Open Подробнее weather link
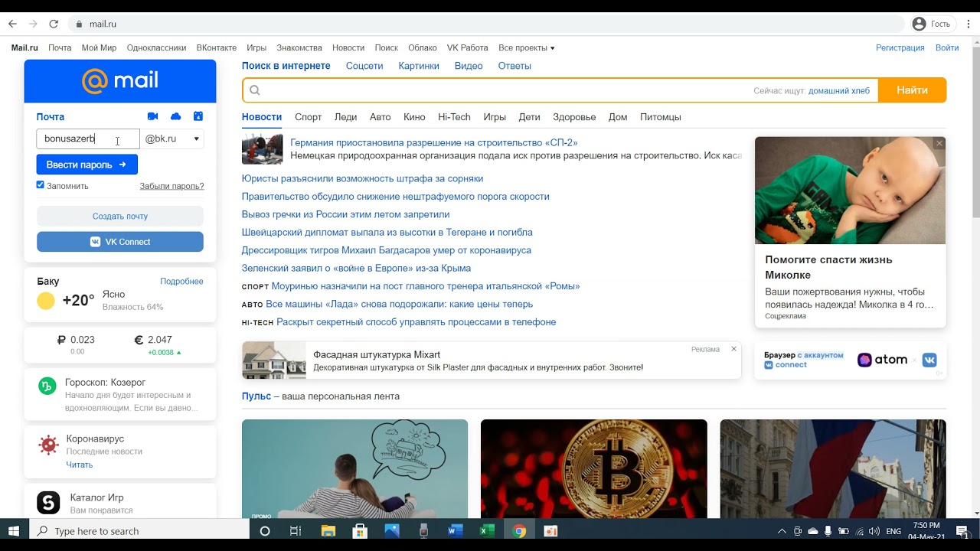The image size is (980, 551). pos(181,281)
